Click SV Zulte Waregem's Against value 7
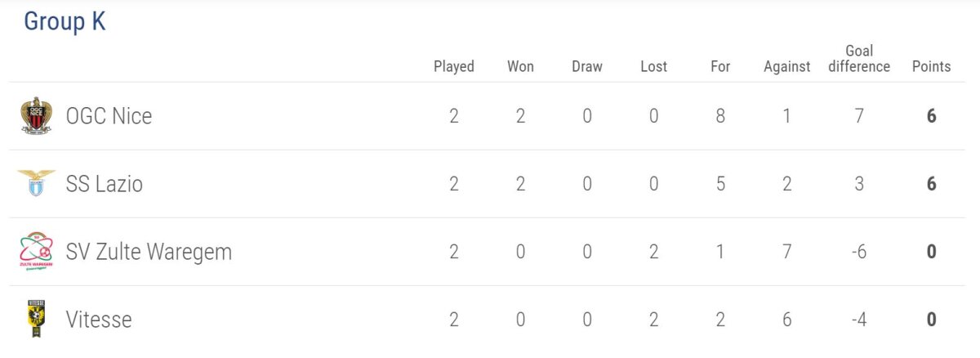Viewport: 980px width, 358px height. click(786, 252)
